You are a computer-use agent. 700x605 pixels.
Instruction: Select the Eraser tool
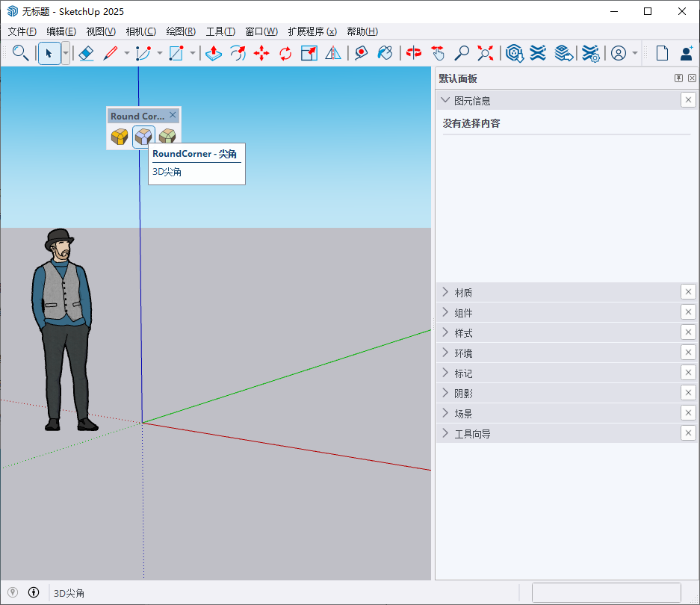coord(86,53)
